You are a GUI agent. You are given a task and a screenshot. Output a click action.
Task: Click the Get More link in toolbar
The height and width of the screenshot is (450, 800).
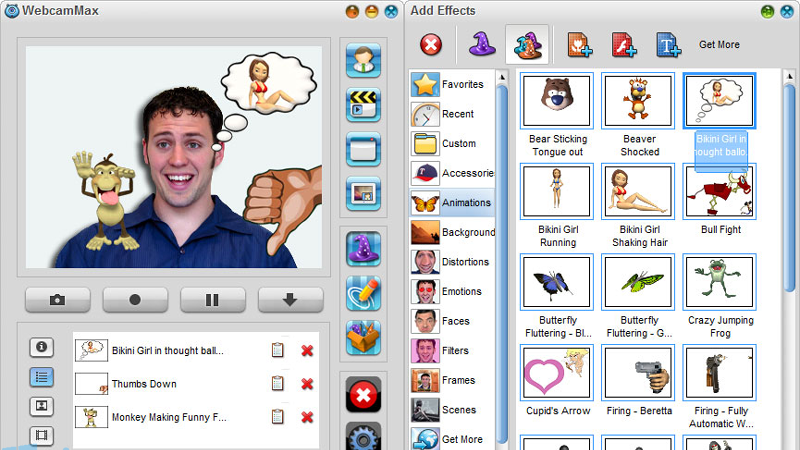(x=719, y=44)
